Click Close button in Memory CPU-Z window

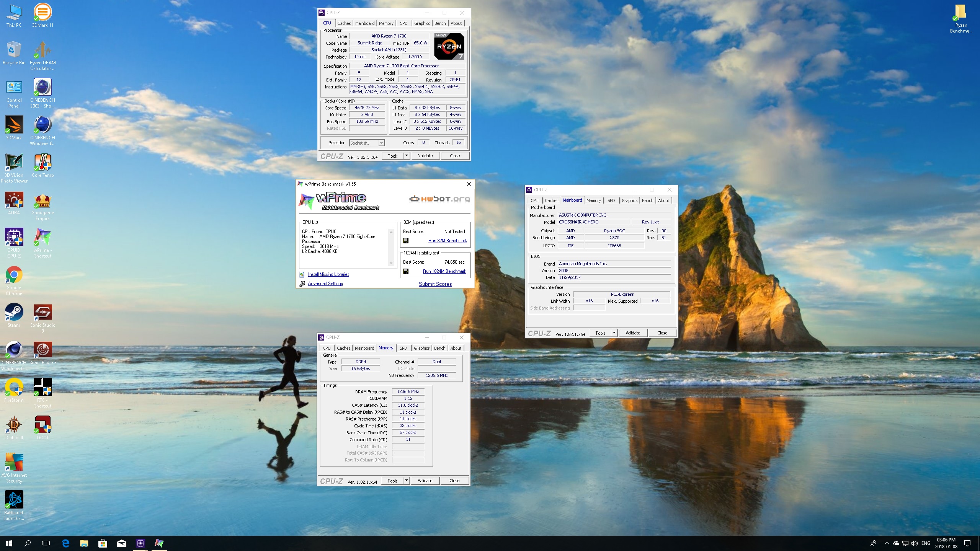pos(454,481)
